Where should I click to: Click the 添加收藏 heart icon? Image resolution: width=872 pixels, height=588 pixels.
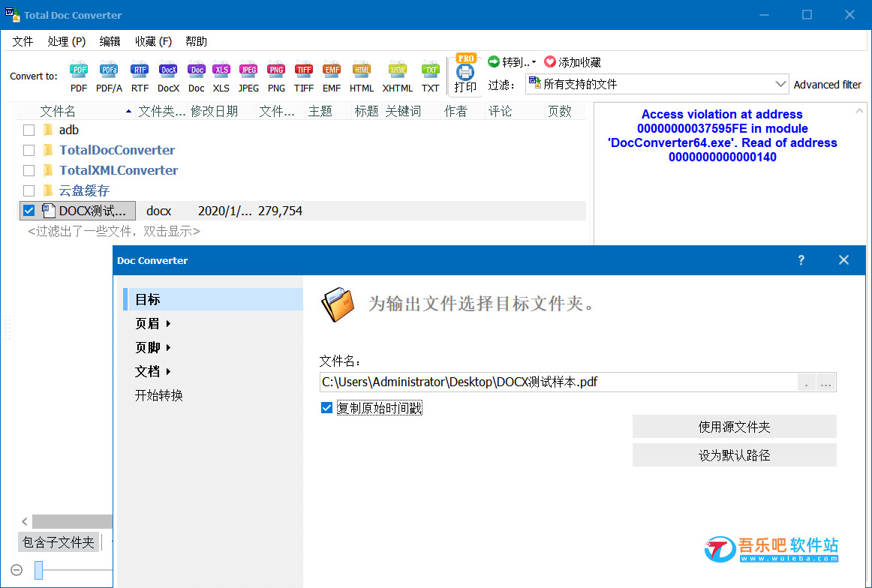tap(550, 61)
